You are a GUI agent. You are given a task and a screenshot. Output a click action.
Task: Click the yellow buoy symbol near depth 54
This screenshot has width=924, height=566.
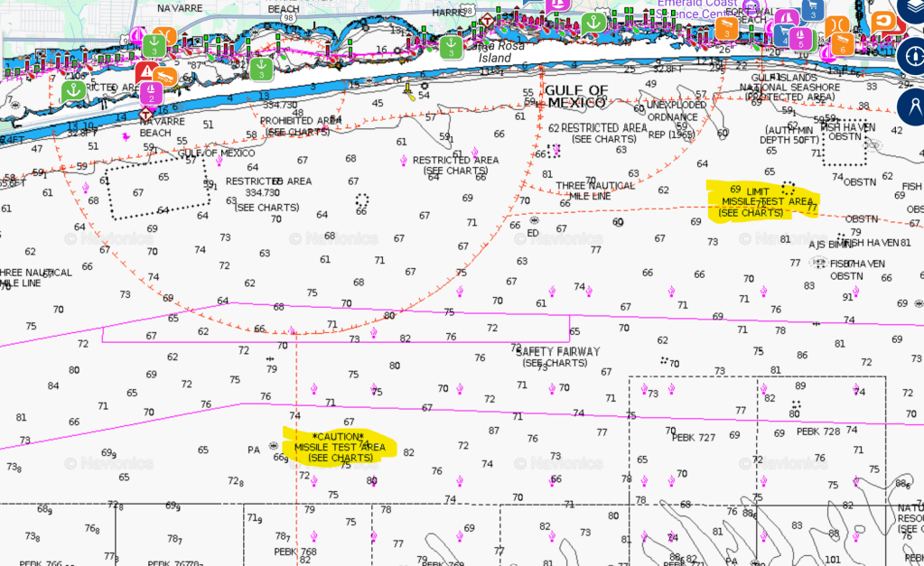(x=408, y=88)
